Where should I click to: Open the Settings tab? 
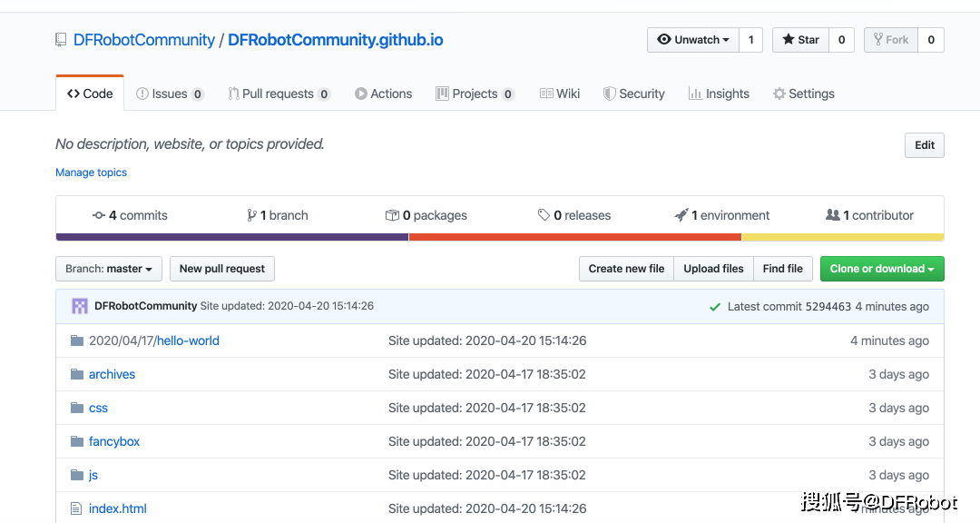[804, 94]
